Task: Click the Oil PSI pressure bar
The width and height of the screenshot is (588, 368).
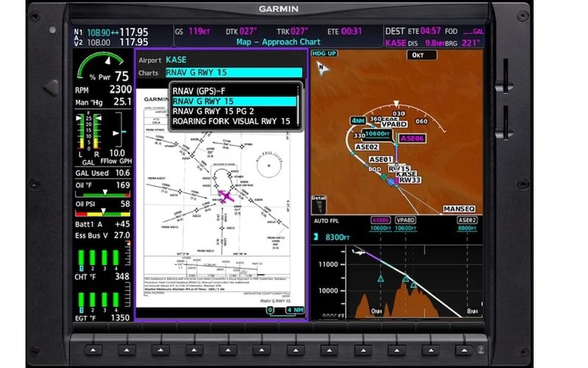Action: pyautogui.click(x=103, y=213)
